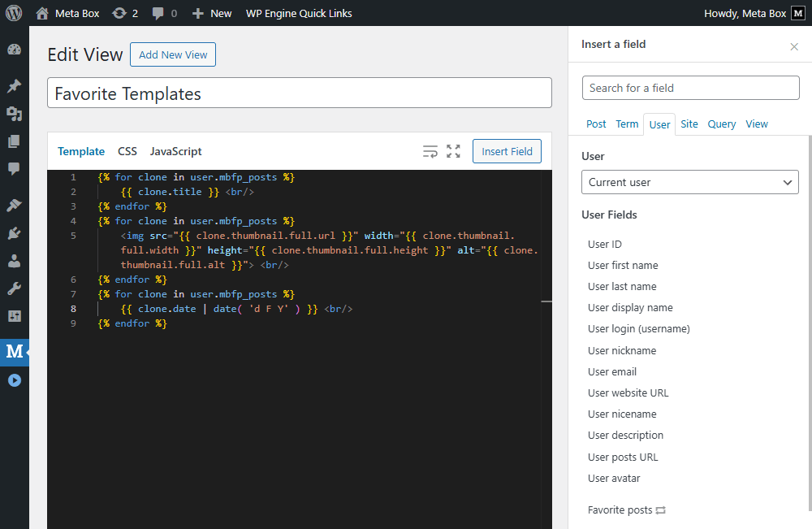The width and height of the screenshot is (812, 529).
Task: Insert the User posts URL field
Action: (623, 457)
